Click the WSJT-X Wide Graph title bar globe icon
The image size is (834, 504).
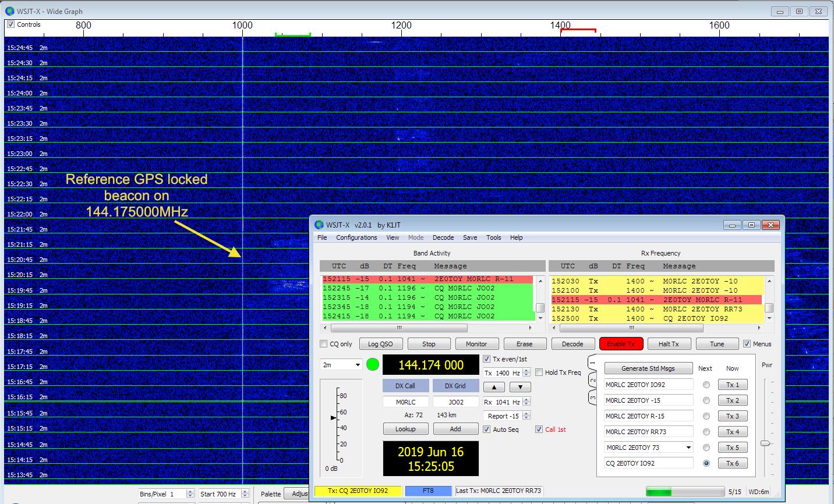point(10,10)
